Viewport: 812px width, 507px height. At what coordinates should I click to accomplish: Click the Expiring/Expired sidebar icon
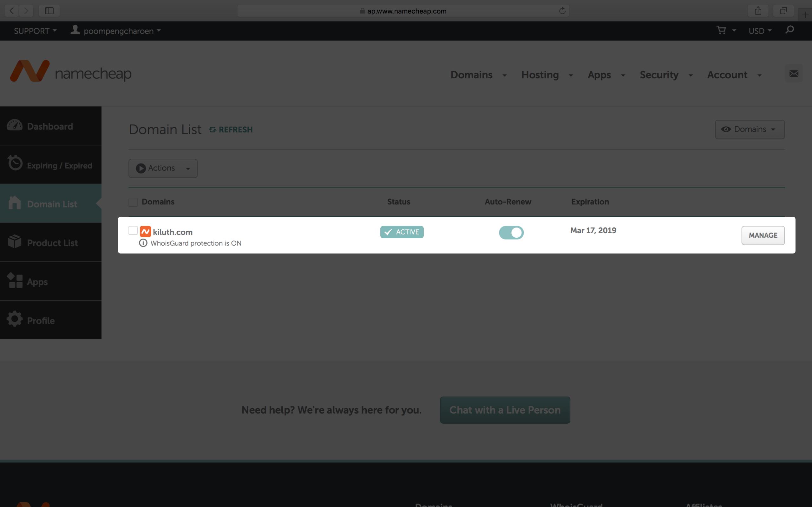tap(15, 164)
